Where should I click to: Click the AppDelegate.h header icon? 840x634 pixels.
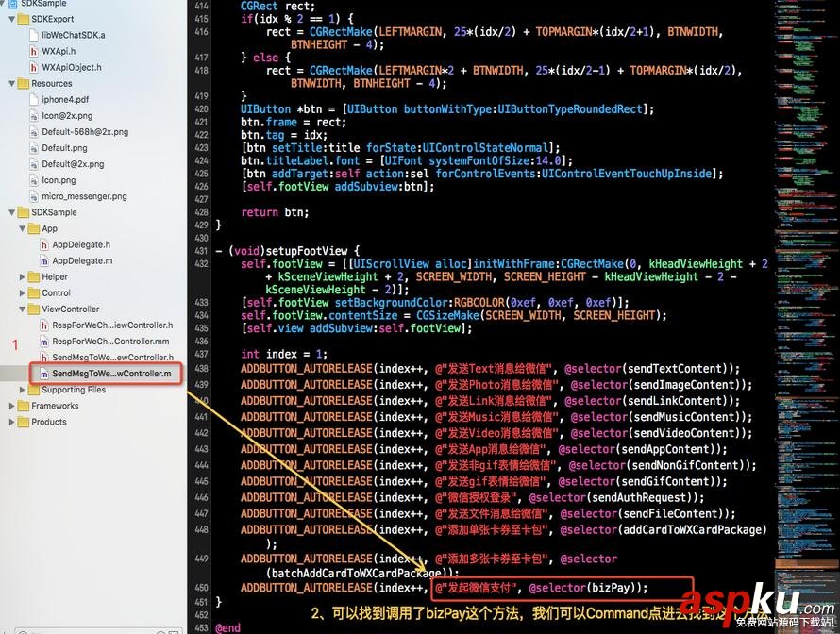[44, 244]
